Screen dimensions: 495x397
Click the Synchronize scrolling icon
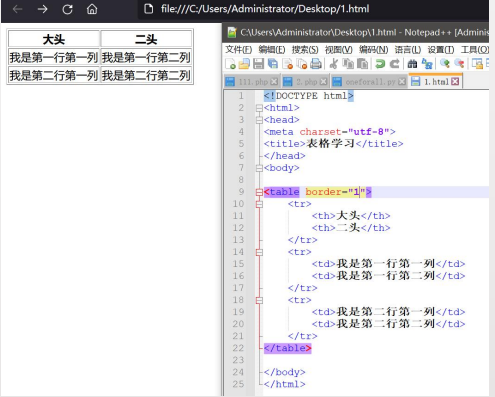[477, 63]
